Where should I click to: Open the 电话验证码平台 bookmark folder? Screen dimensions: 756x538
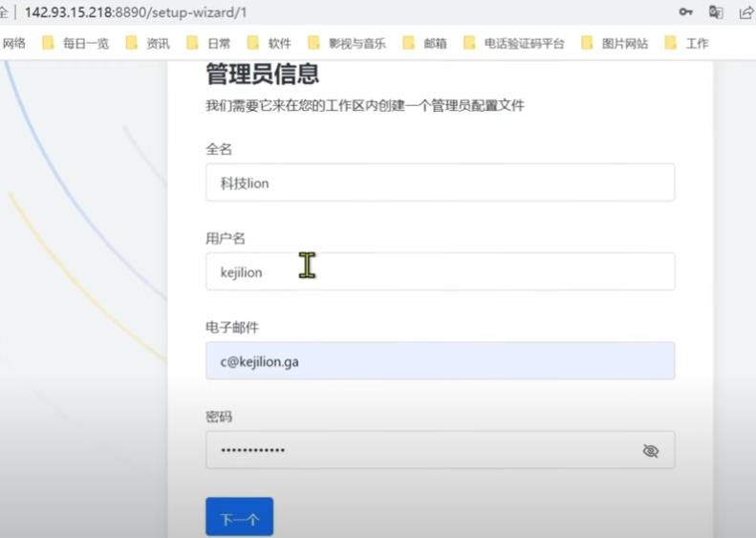click(x=514, y=43)
